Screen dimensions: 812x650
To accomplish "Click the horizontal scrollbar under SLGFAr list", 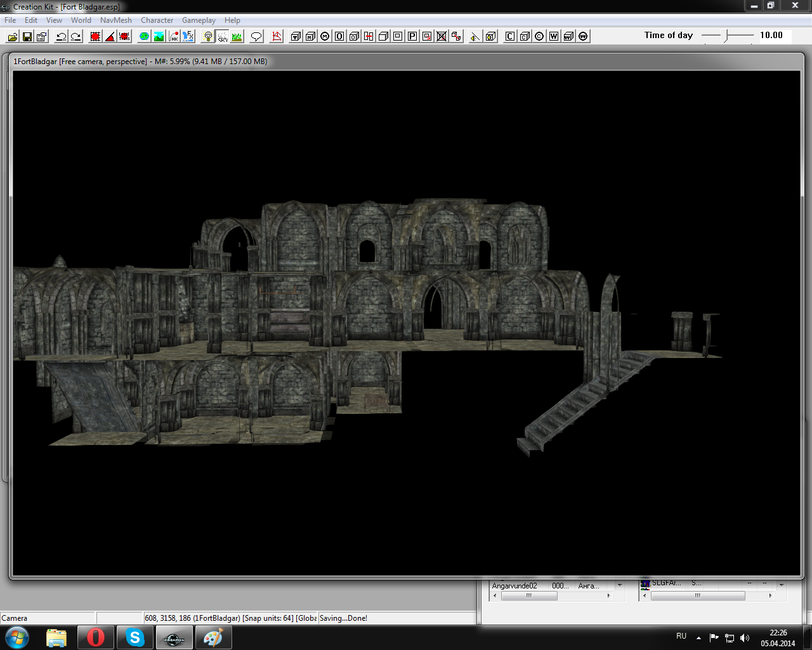I will (707, 596).
